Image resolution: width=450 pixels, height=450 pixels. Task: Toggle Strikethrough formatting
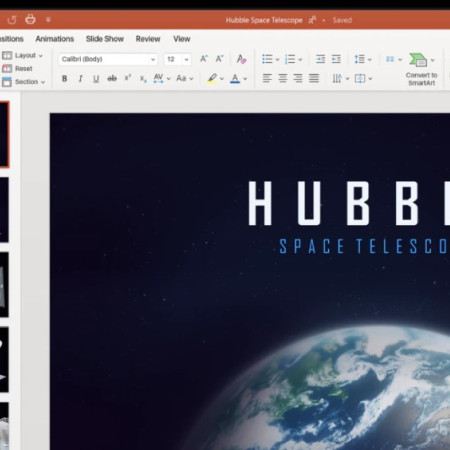112,79
